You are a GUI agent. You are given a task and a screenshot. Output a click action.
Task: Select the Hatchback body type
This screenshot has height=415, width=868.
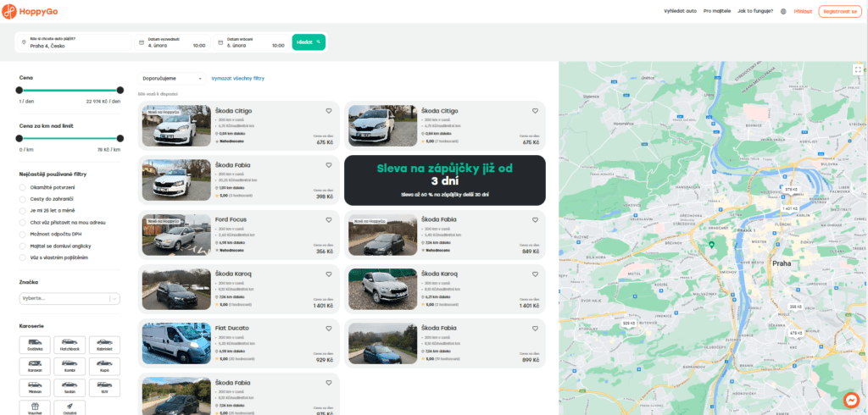point(70,345)
